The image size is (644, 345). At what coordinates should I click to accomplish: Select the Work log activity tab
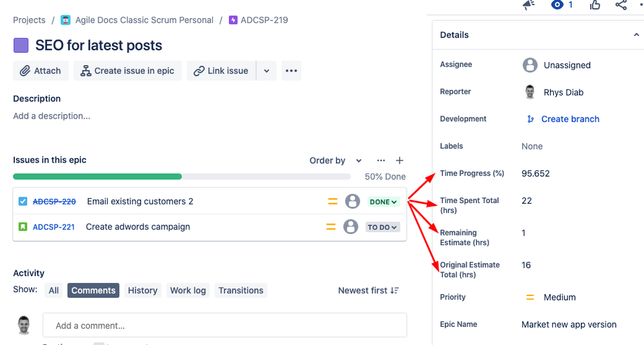[188, 290]
